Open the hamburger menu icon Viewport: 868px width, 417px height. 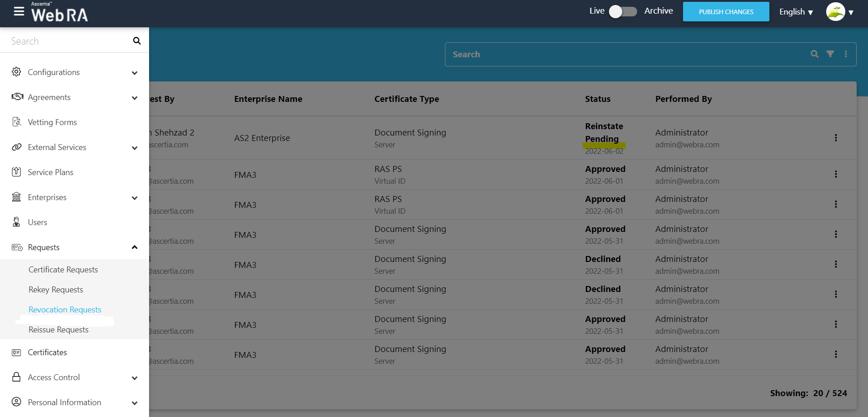click(19, 11)
